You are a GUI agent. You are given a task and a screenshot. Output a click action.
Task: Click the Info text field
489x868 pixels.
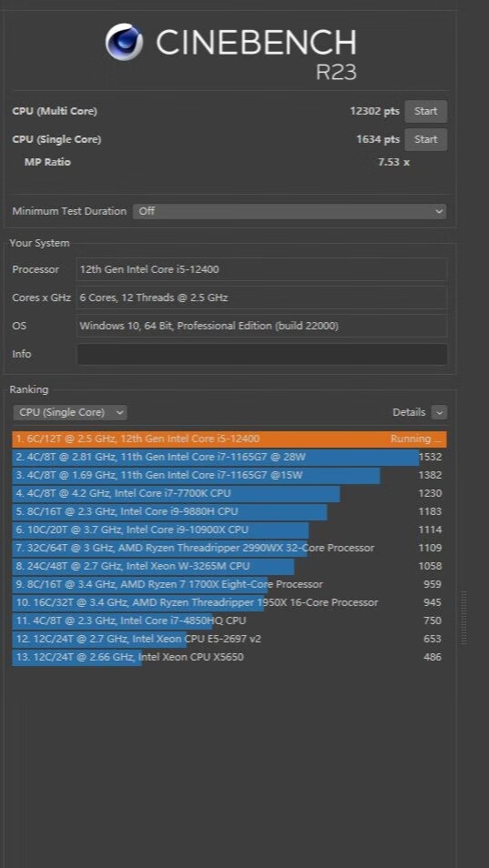261,354
